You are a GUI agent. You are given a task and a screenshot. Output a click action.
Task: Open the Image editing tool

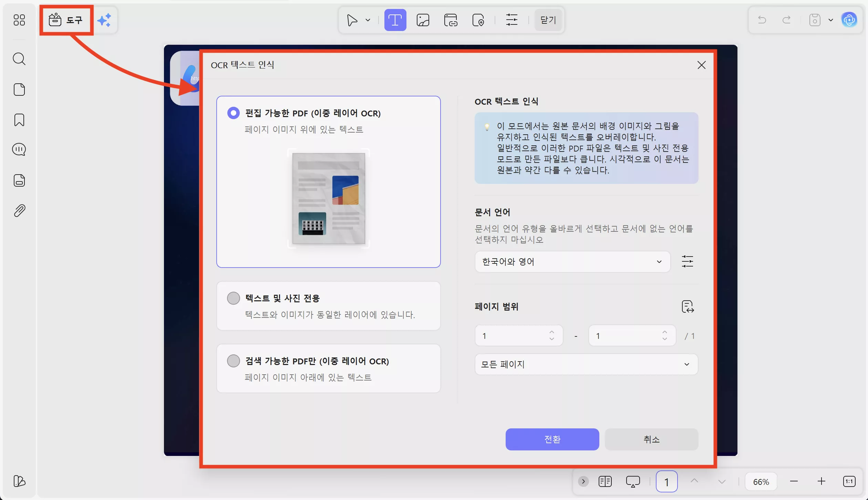click(x=423, y=20)
